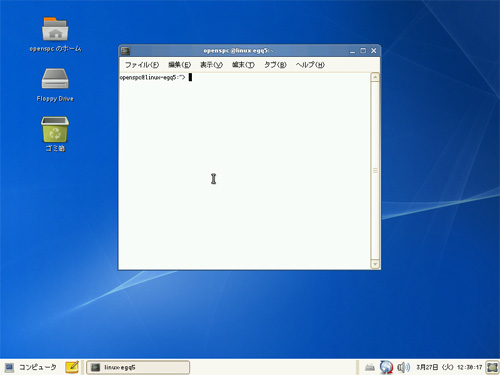Open the globe updater tray icon
Viewport: 500px width, 375px height.
[x=387, y=367]
